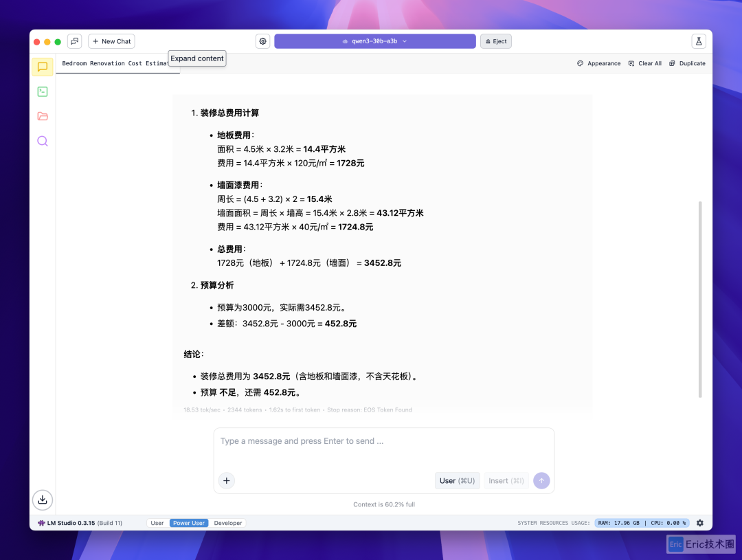The height and width of the screenshot is (560, 742).
Task: Open the flask experiments icon
Action: [x=699, y=41]
